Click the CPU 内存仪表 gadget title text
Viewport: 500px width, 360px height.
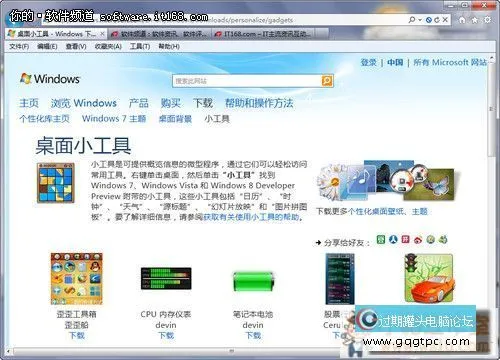click(166, 314)
